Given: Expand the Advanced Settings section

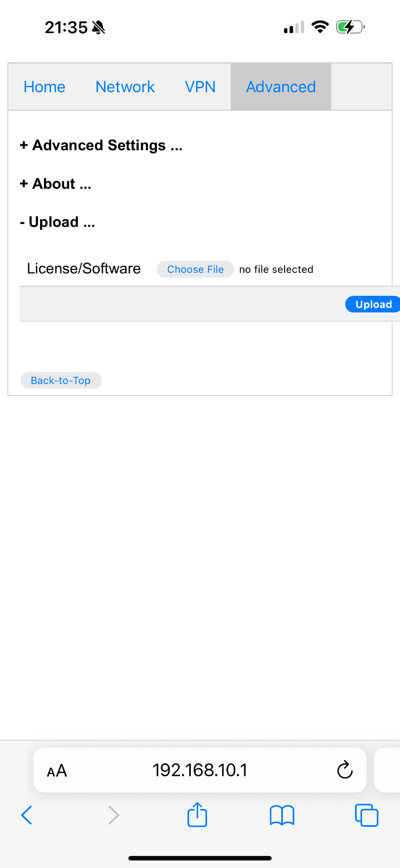Looking at the screenshot, I should point(101,145).
